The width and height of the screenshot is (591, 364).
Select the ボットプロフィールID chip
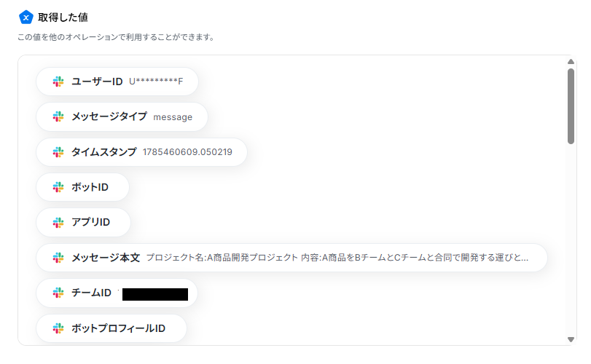[x=111, y=328]
